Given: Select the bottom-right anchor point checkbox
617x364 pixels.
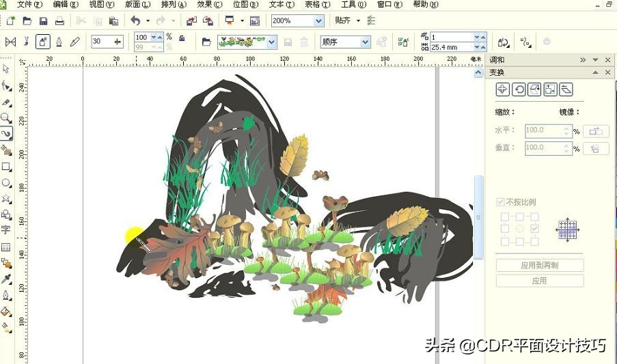Looking at the screenshot, I should (534, 241).
